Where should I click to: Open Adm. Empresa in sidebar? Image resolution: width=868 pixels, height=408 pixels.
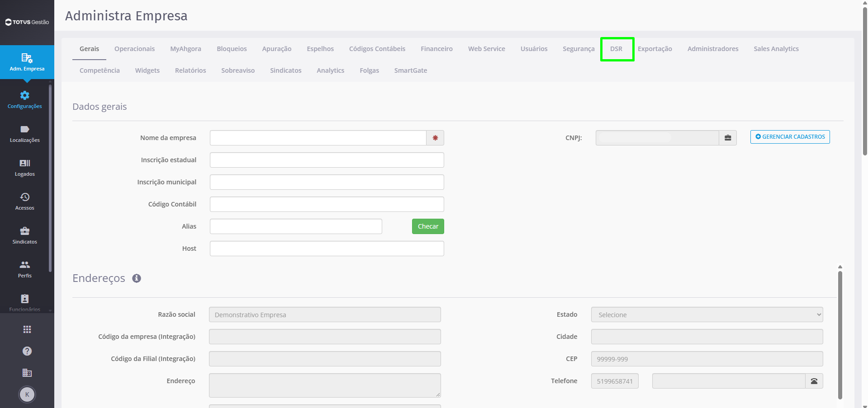click(x=27, y=62)
